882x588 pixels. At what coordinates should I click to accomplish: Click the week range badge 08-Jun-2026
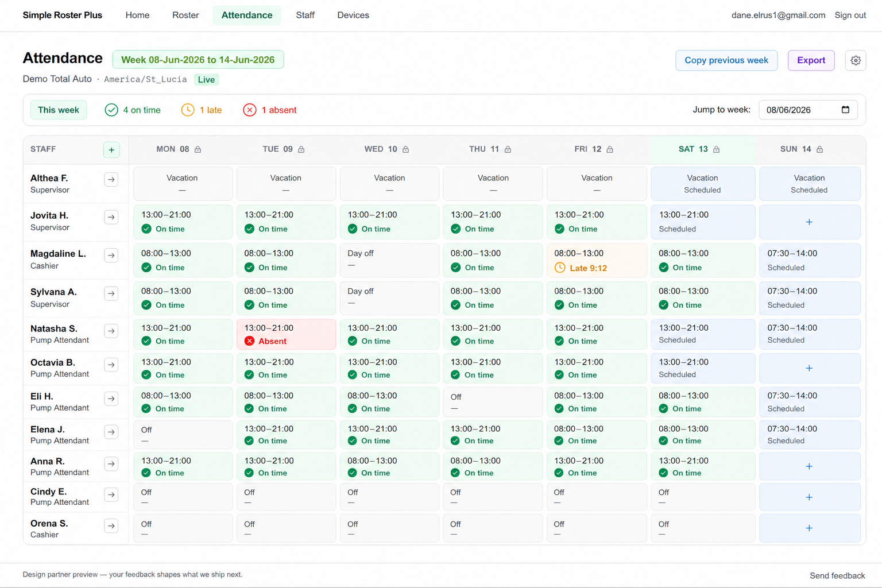tap(198, 60)
